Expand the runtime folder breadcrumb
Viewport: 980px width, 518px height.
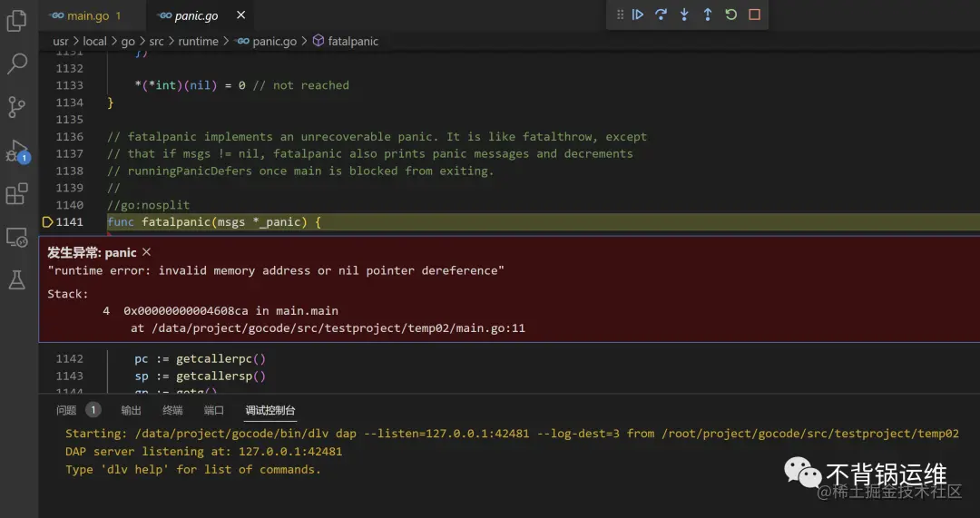[198, 41]
